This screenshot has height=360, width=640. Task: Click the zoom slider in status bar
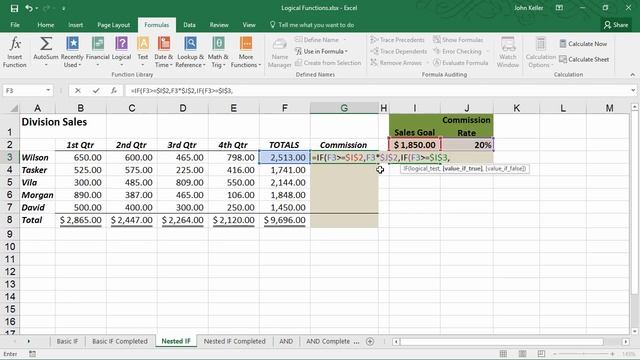coord(583,354)
